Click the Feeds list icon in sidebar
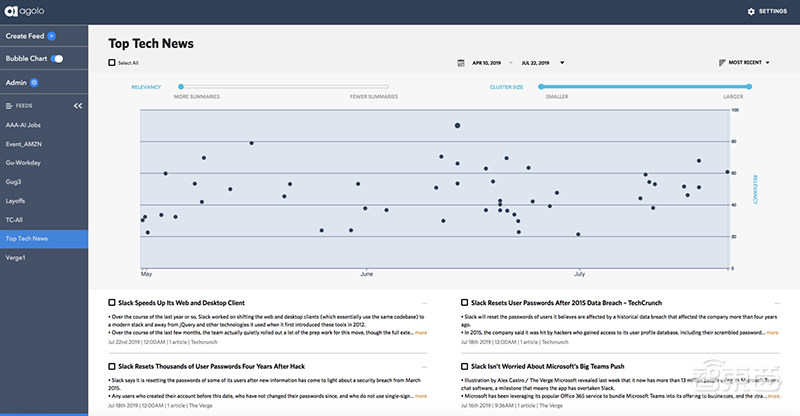Image resolution: width=800 pixels, height=416 pixels. (9, 105)
